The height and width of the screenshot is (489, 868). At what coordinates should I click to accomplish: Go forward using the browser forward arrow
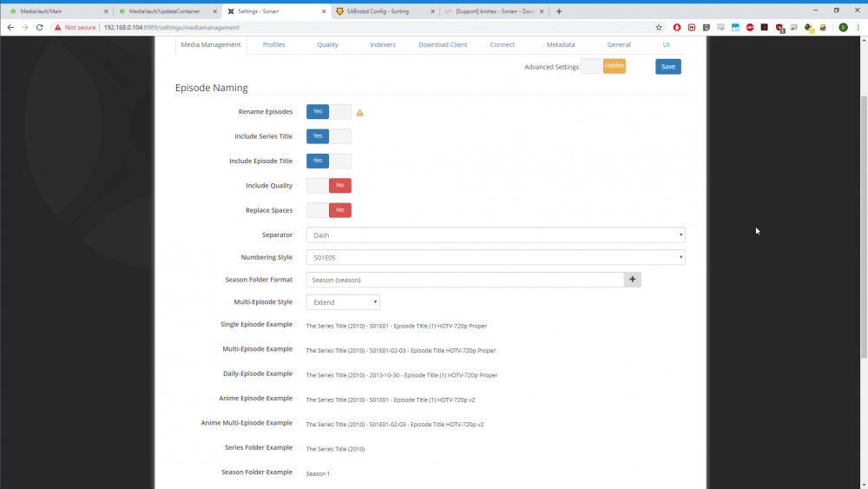coord(25,27)
